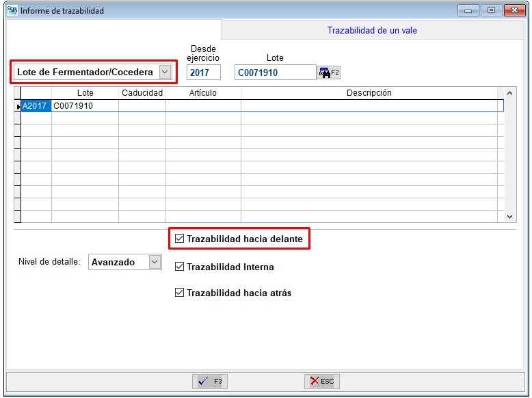Screen dimensions: 532x398
Task: Maximize the Informe de trazabilidad window
Action: coord(491,10)
